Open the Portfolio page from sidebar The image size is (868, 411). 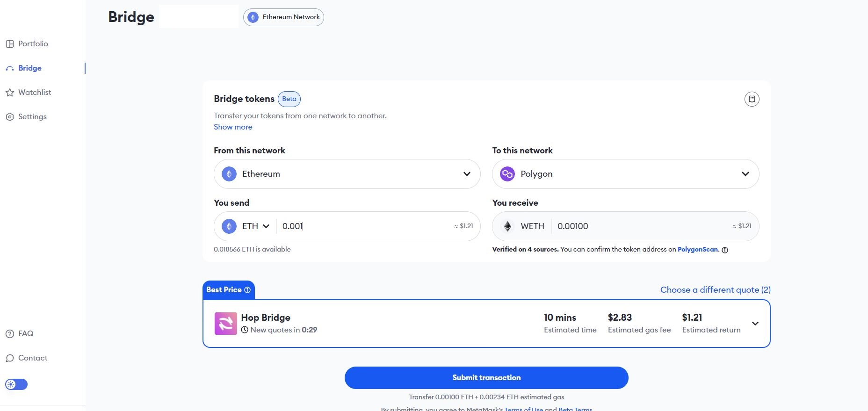pyautogui.click(x=27, y=43)
